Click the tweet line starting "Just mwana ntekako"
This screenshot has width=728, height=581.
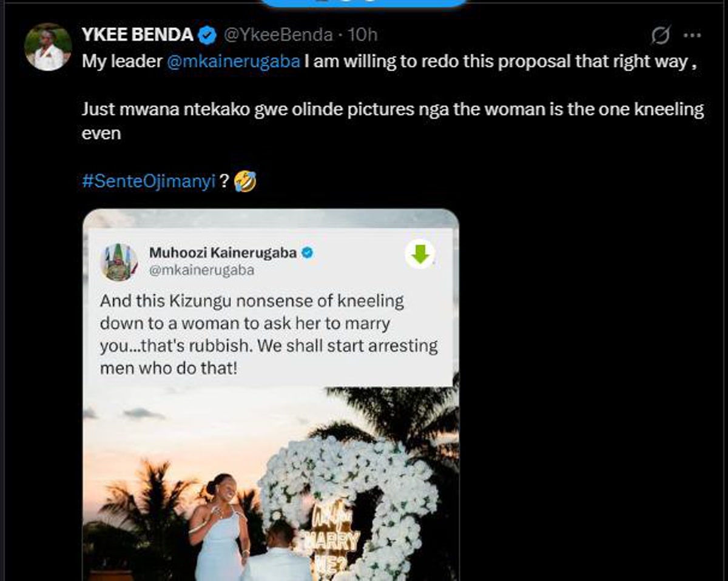393,110
